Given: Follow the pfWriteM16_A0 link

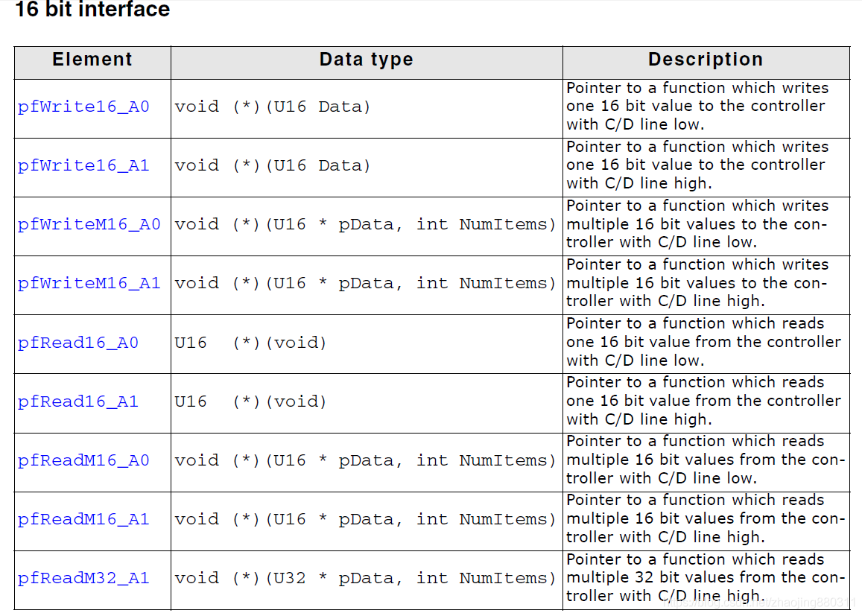Looking at the screenshot, I should [x=89, y=224].
